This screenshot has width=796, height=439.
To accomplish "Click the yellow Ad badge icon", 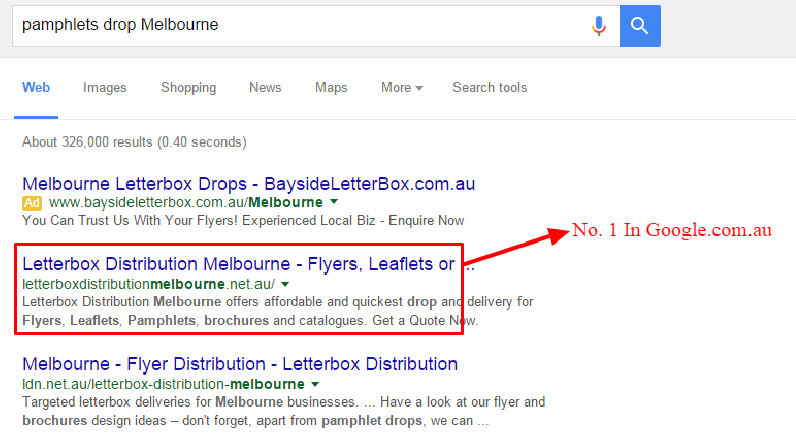I will [x=31, y=202].
